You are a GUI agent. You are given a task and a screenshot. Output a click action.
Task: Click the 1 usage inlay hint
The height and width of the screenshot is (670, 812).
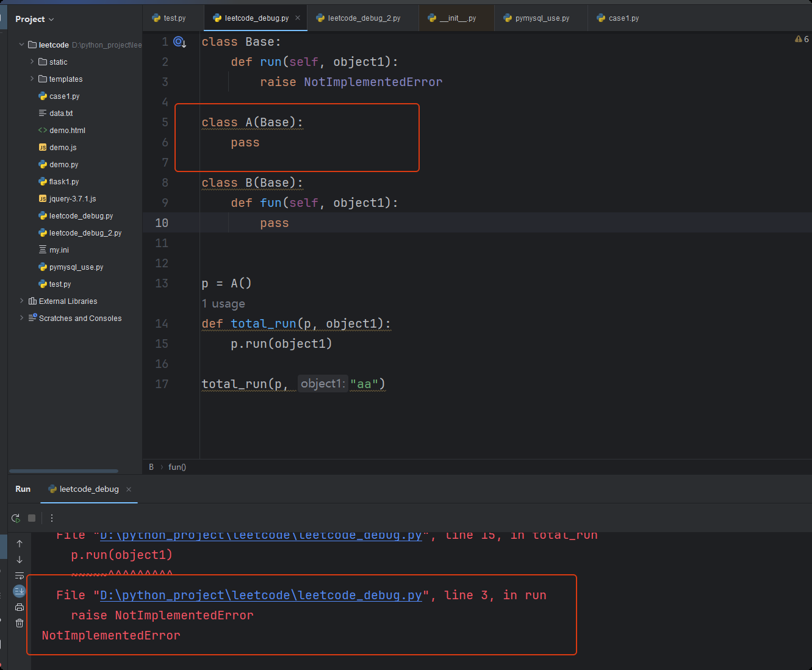(x=223, y=304)
